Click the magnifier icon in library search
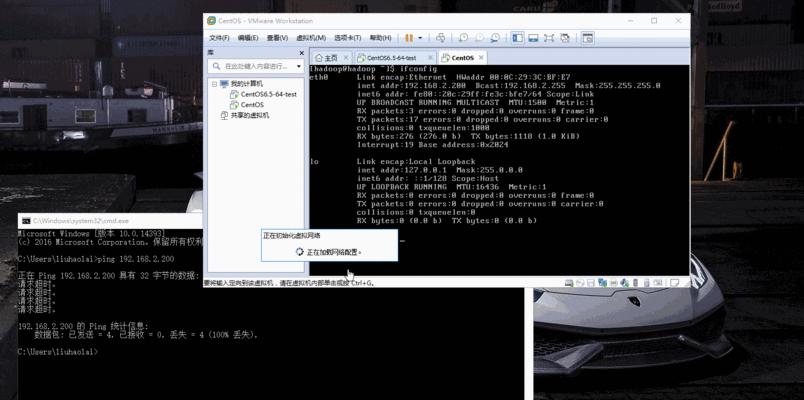 tap(216, 67)
